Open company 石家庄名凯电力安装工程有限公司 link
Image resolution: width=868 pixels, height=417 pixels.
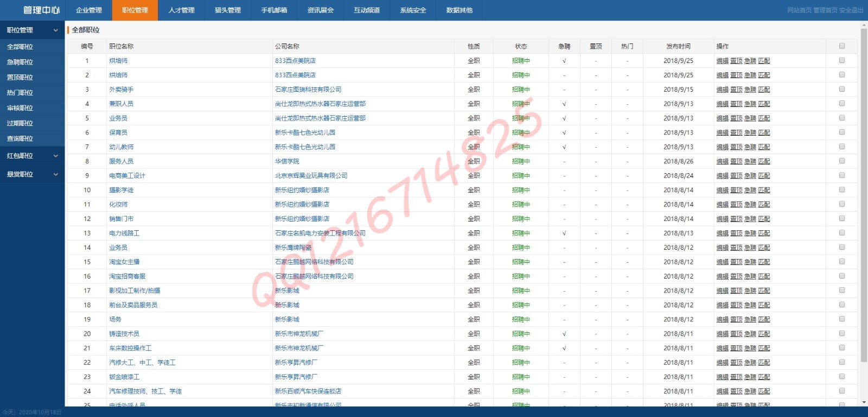point(320,233)
